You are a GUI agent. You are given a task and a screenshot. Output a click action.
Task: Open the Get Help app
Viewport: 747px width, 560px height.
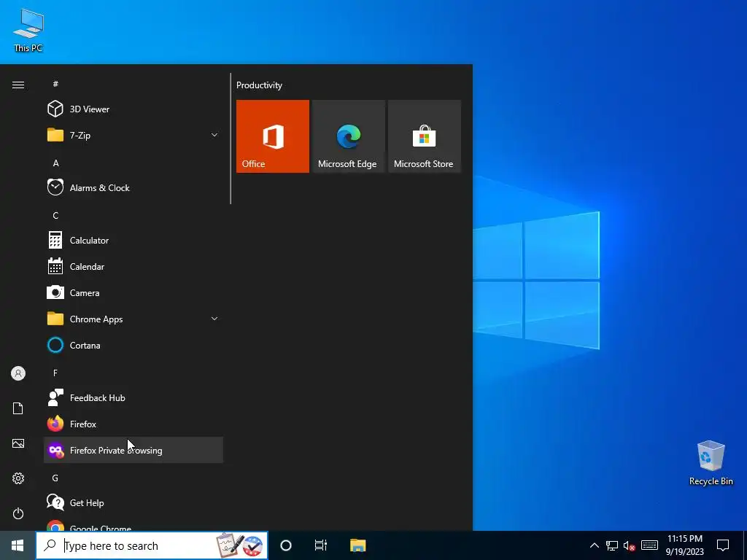pos(133,503)
